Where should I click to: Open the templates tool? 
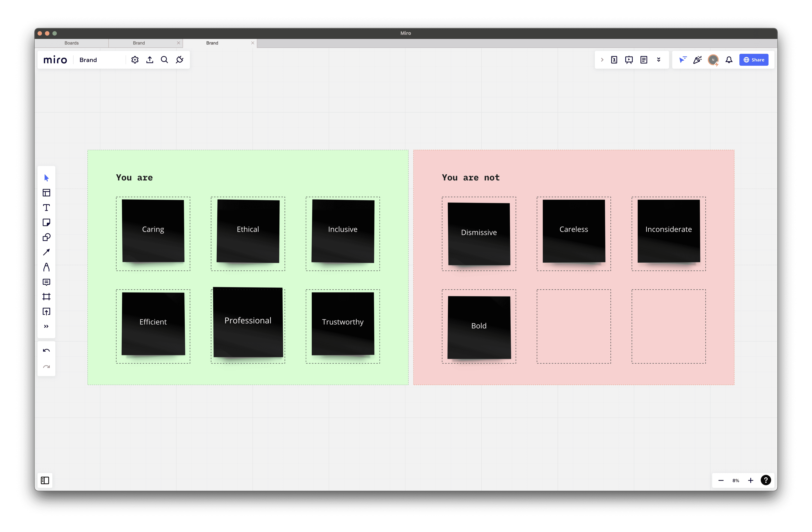(x=46, y=193)
